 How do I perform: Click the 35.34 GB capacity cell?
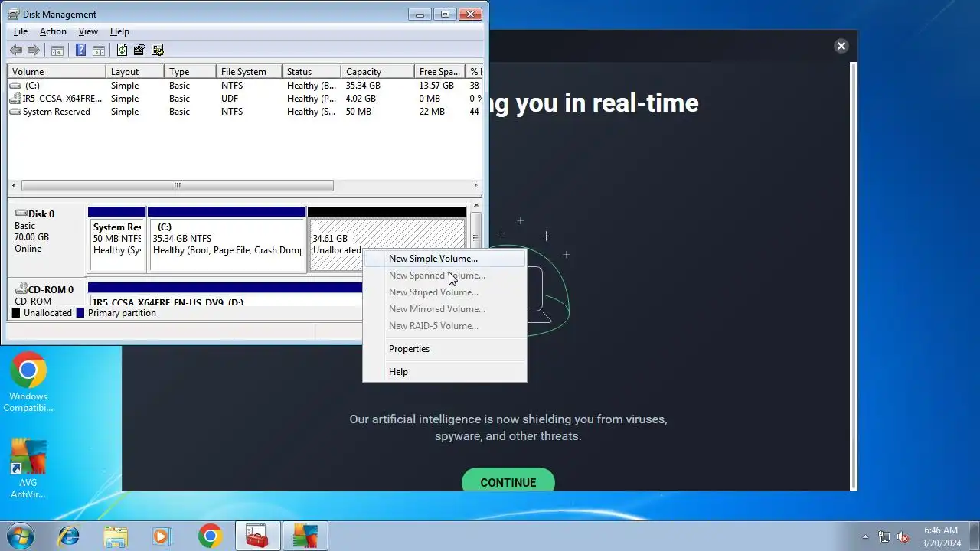point(363,86)
